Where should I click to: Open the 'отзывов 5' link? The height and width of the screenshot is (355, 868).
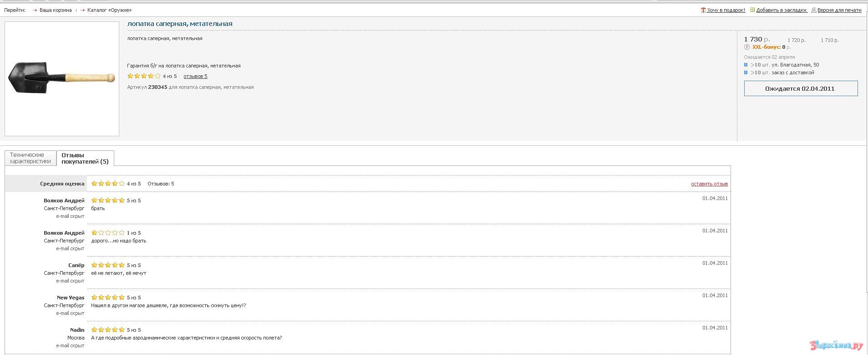click(x=195, y=76)
